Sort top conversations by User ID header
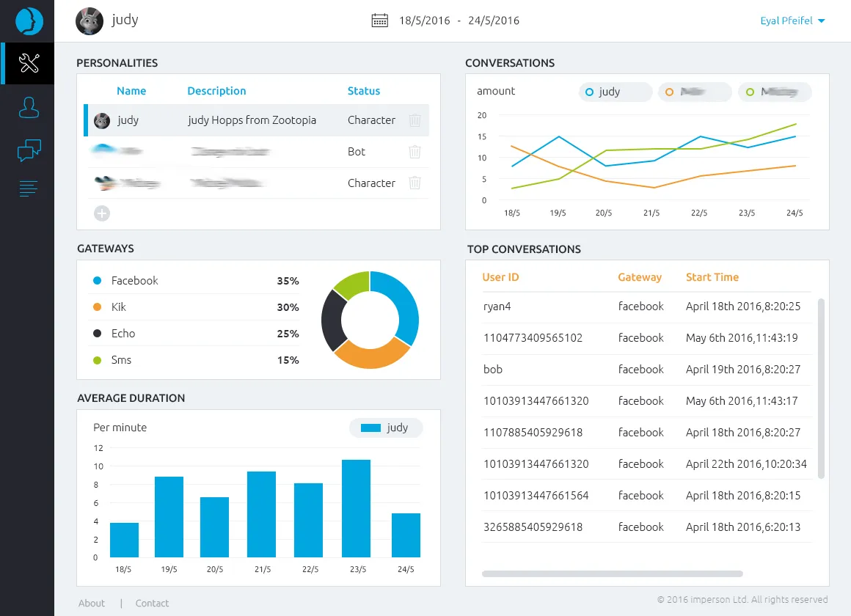Screen dimensions: 851x616 (500, 277)
